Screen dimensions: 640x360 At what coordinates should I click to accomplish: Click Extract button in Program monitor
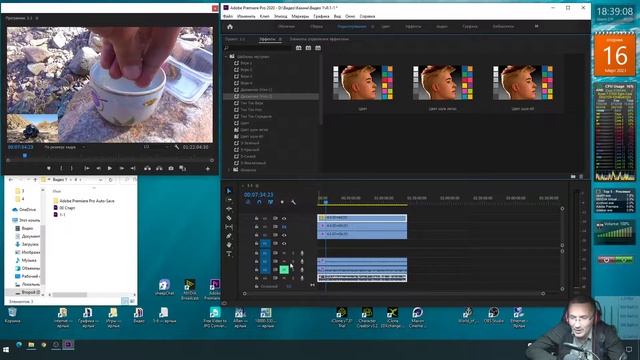coord(159,168)
